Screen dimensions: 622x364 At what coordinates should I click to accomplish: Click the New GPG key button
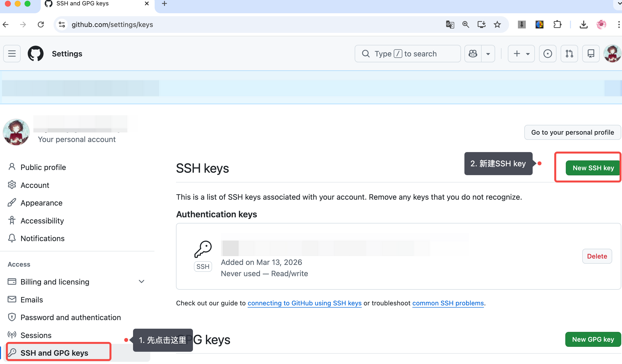coord(593,339)
